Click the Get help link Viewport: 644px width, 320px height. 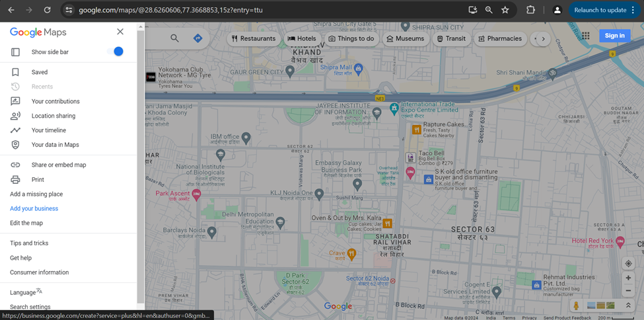pyautogui.click(x=20, y=258)
